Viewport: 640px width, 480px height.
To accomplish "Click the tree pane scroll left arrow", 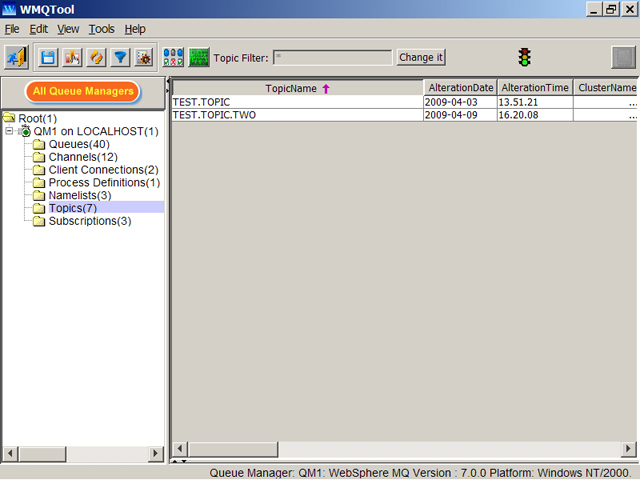I will pyautogui.click(x=11, y=453).
